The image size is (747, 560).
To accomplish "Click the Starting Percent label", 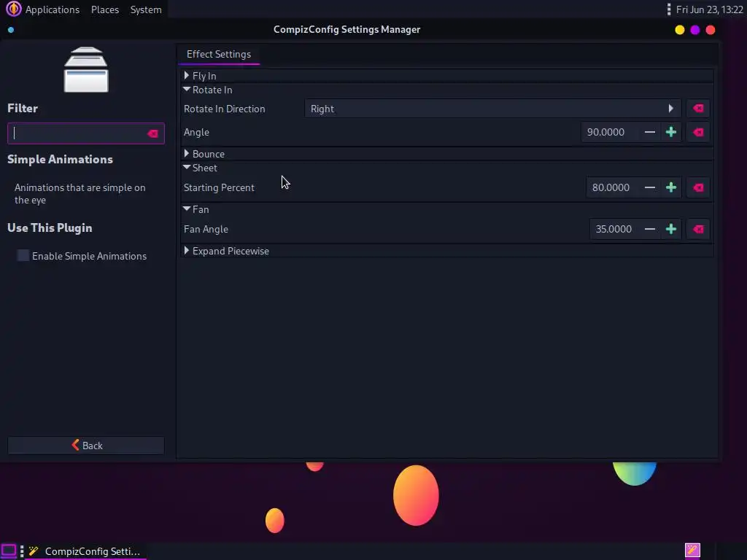I will pos(219,187).
